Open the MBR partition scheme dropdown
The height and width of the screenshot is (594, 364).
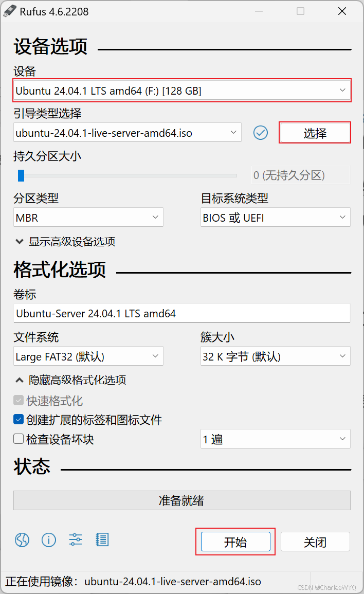click(x=88, y=217)
